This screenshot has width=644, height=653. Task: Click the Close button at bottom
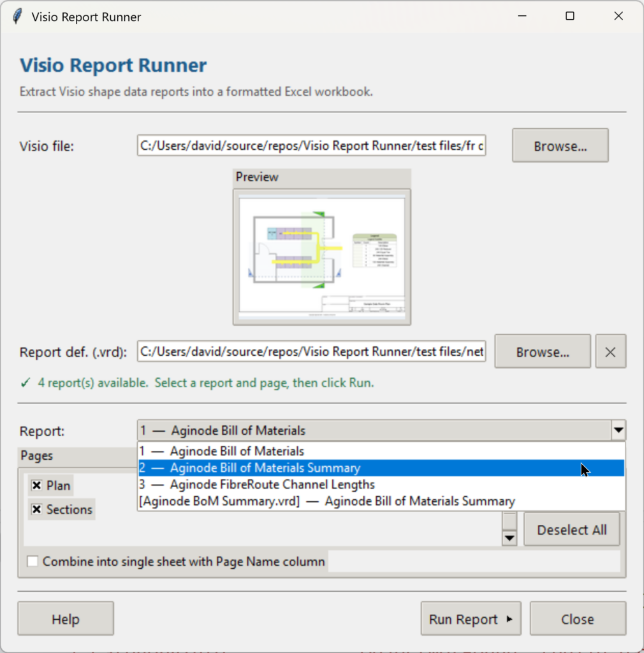578,619
